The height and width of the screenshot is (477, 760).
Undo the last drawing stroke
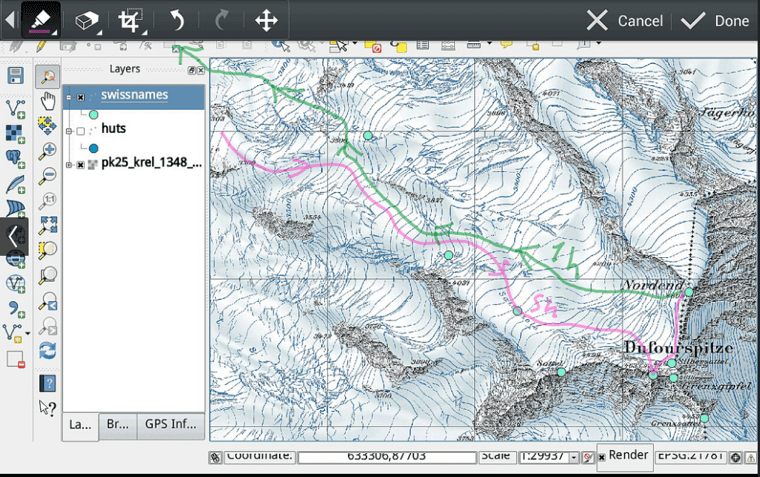[x=177, y=20]
